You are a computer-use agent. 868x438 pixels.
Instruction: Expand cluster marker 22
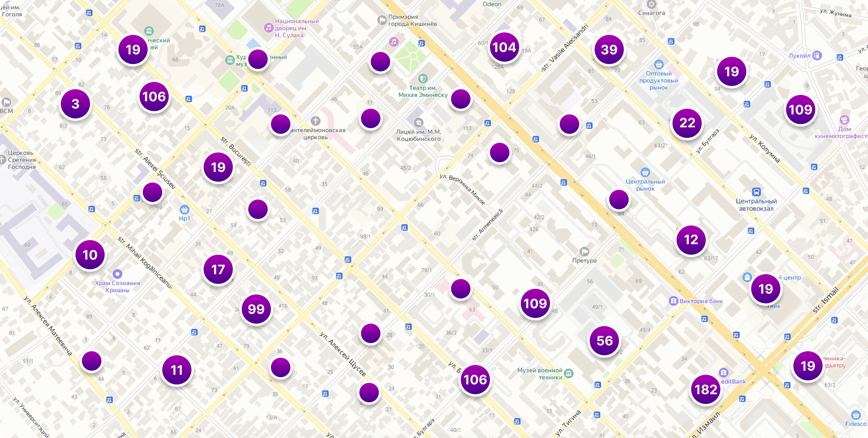[x=687, y=123]
